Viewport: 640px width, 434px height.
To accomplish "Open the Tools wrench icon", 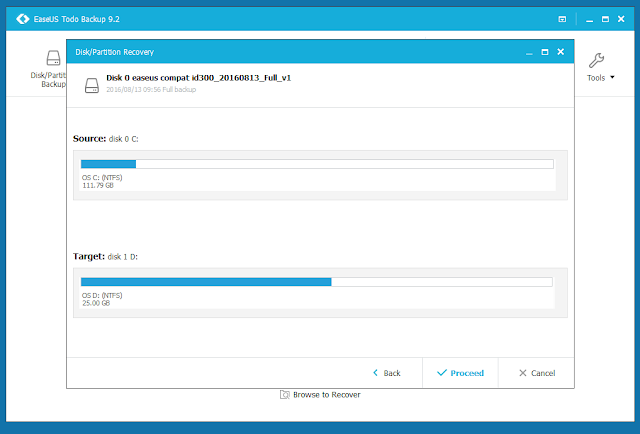I will [x=596, y=60].
